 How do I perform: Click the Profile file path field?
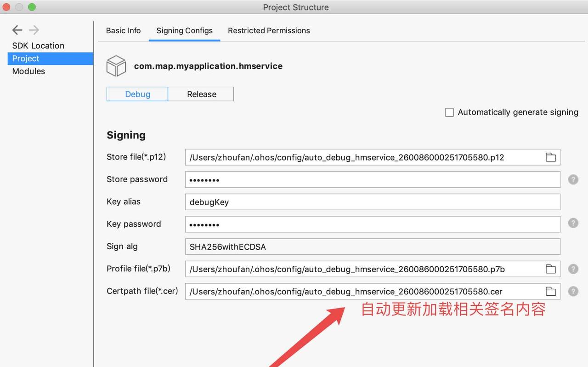coord(373,269)
